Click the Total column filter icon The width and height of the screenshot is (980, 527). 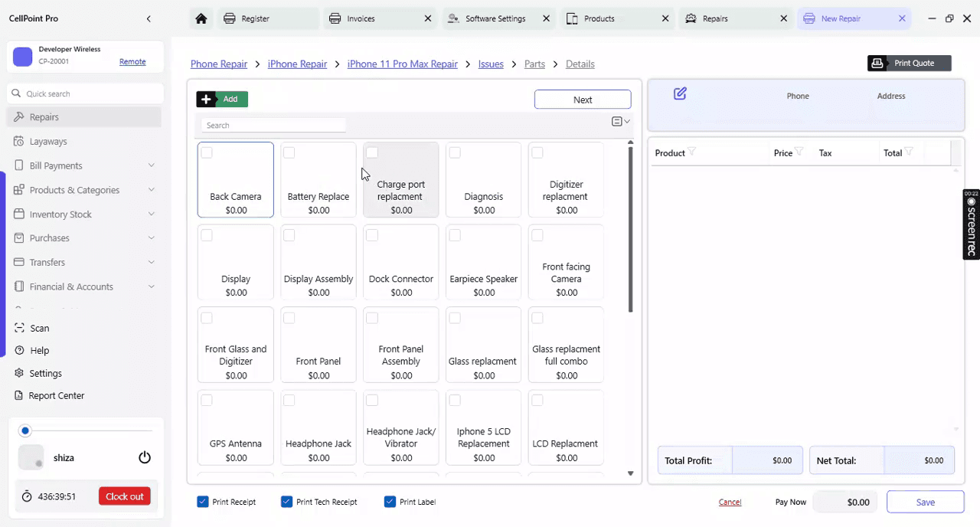(909, 152)
